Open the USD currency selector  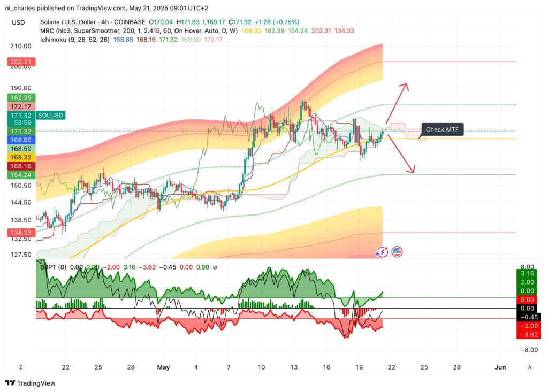coord(19,22)
